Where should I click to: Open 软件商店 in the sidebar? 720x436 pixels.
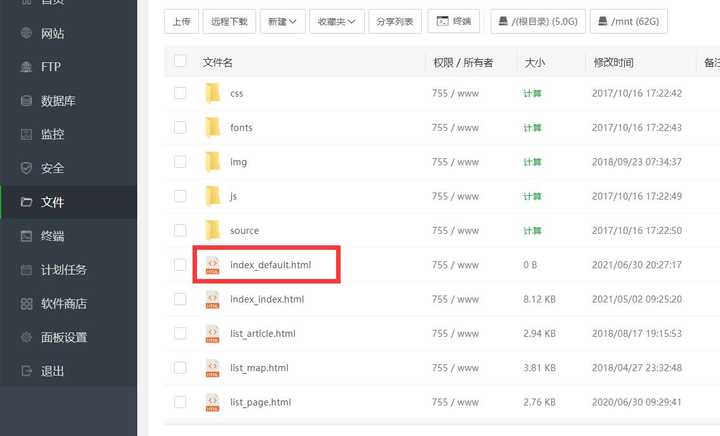tap(68, 304)
